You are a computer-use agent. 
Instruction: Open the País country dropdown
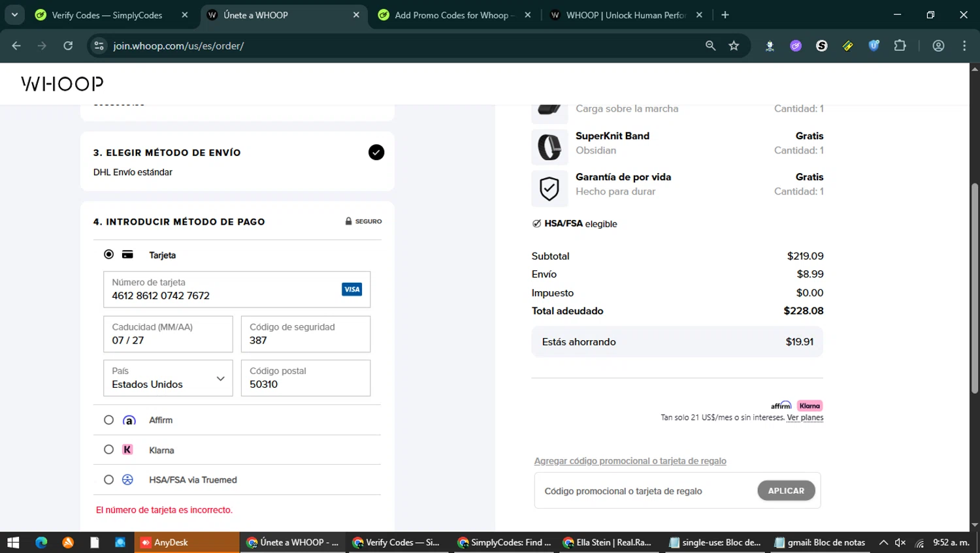(168, 378)
